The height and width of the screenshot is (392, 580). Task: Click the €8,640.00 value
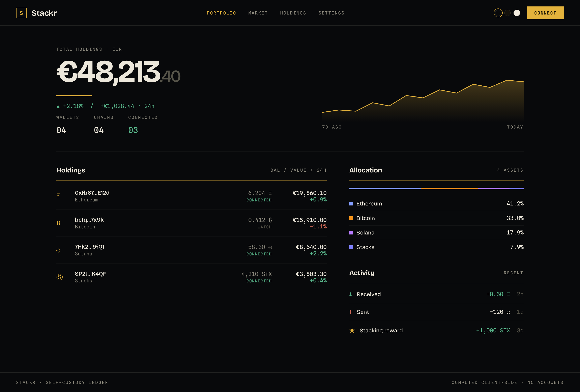coord(311,247)
